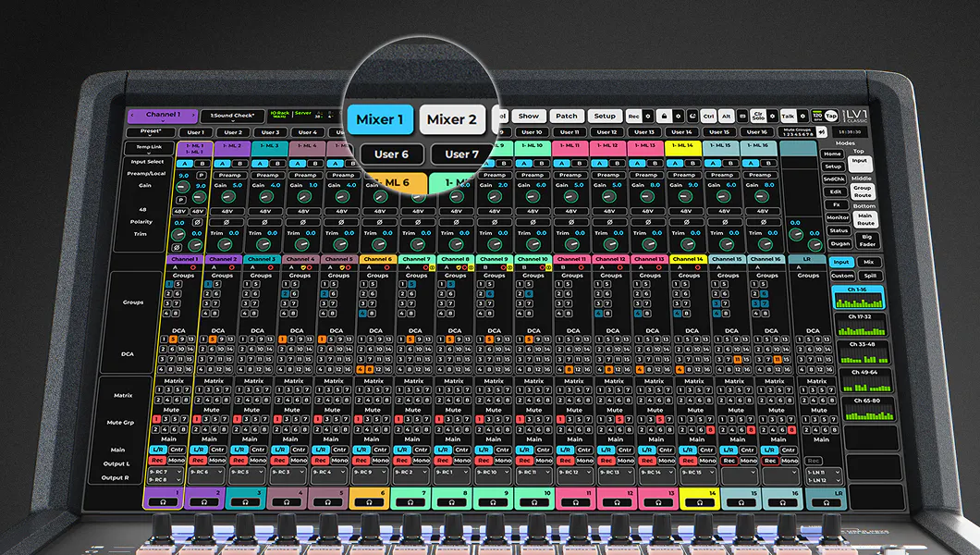Open the lock icon button in top bar
Image resolution: width=980 pixels, height=555 pixels.
pyautogui.click(x=665, y=117)
